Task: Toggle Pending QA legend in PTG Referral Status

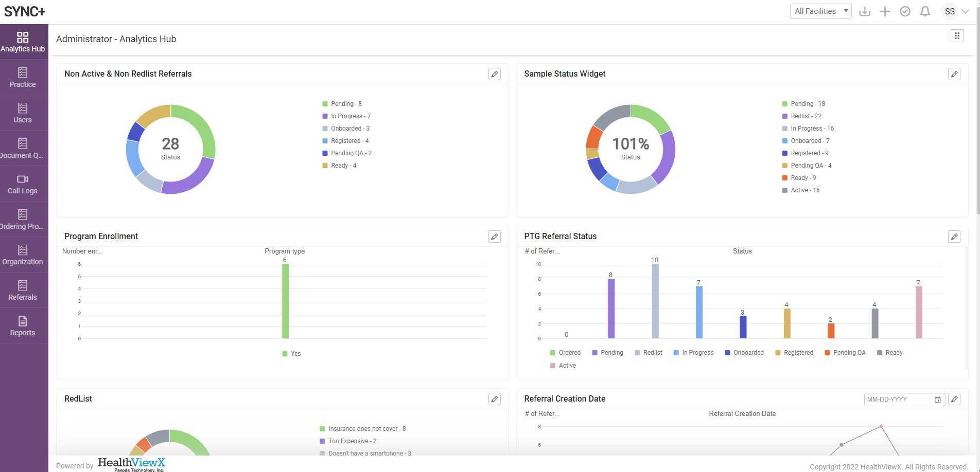Action: click(845, 353)
